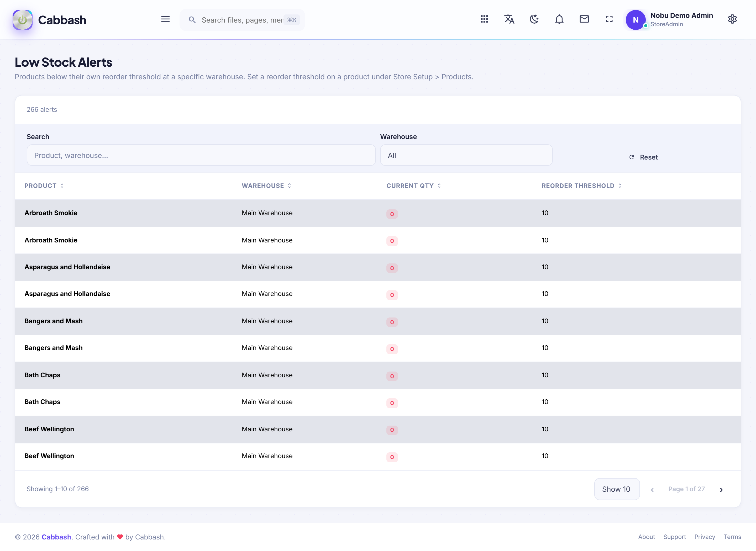This screenshot has width=756, height=551.
Task: Click 'Showing 1–10 of 266' text
Action: click(x=58, y=489)
